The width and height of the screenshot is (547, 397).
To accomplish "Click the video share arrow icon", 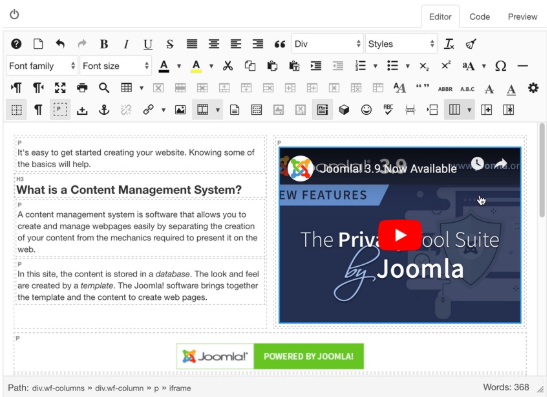I will 501,163.
